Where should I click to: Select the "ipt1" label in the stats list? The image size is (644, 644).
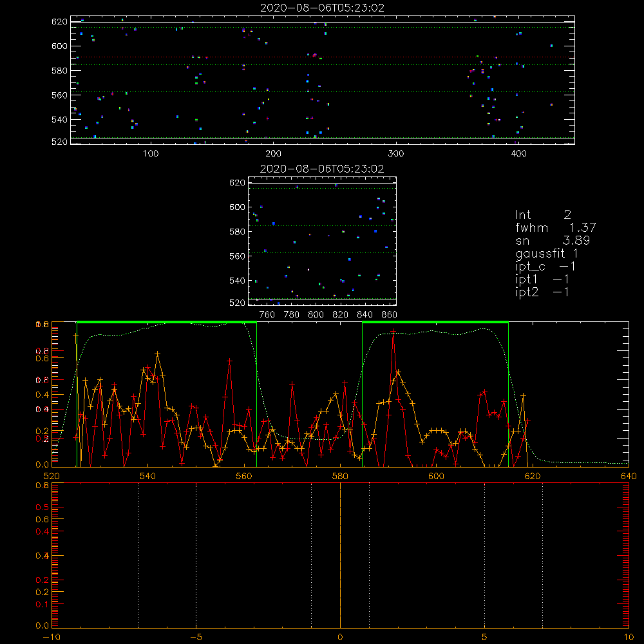pyautogui.click(x=526, y=279)
